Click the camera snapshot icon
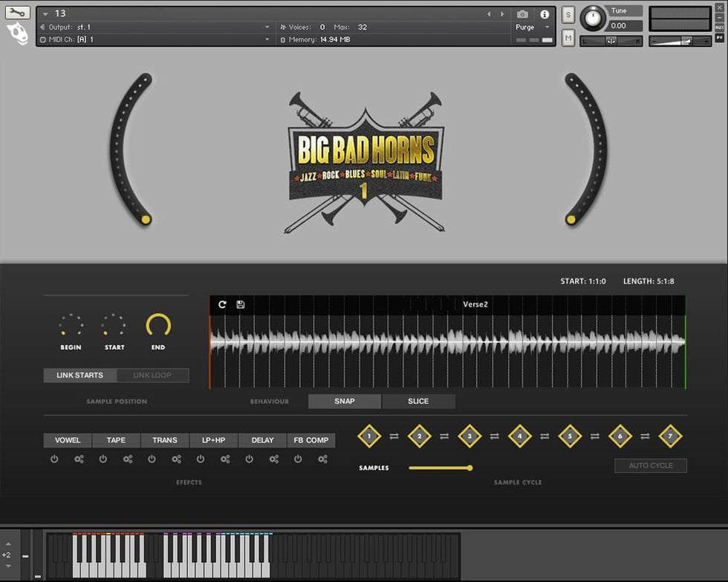 pos(523,14)
